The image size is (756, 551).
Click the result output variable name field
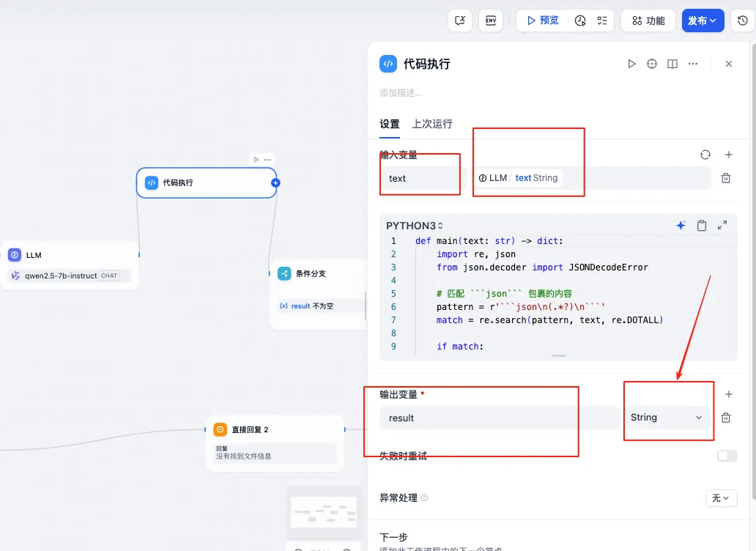click(x=500, y=418)
